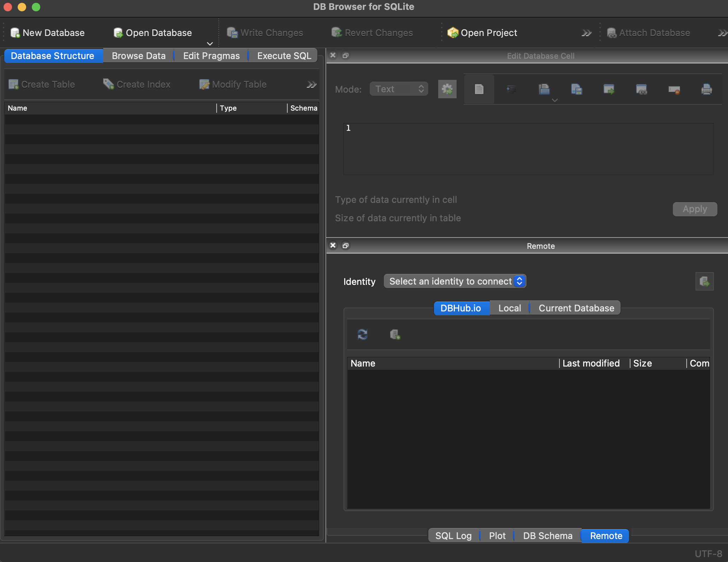
Task: Click the print icon in Edit Cell toolbar
Action: coord(706,89)
